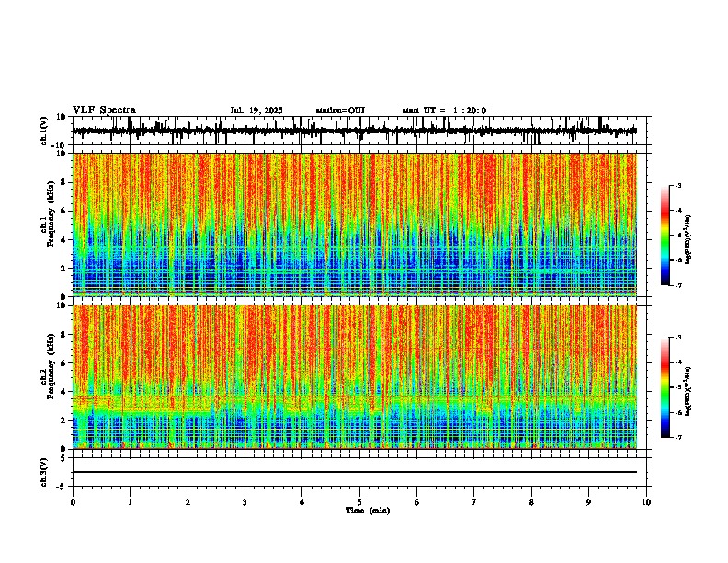Click time axis tick label "2"
The image size is (728, 563).
188,502
